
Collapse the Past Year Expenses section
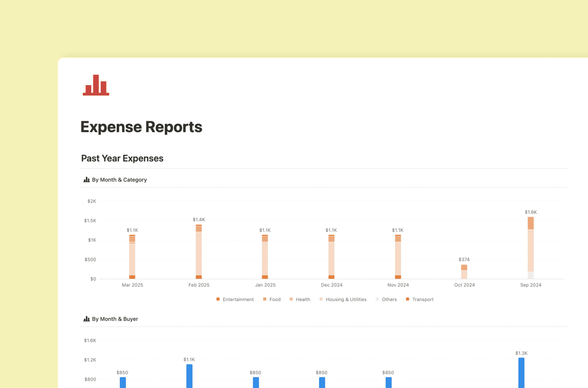[x=122, y=158]
